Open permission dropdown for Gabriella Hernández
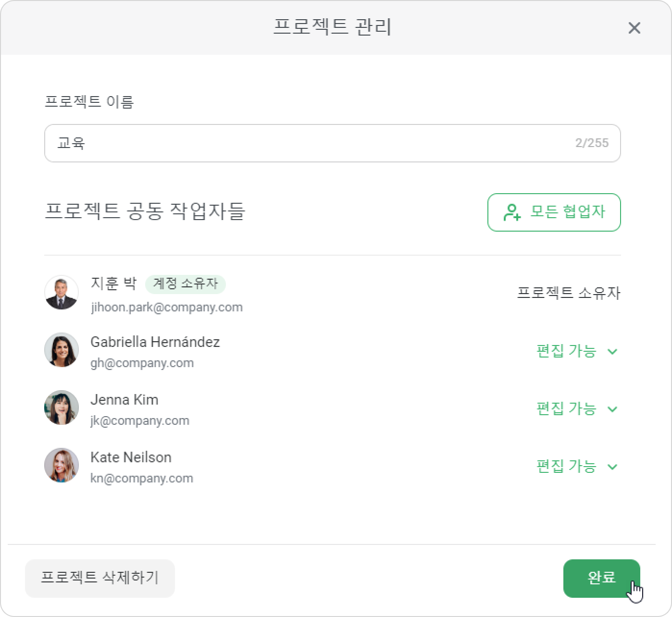 [577, 351]
